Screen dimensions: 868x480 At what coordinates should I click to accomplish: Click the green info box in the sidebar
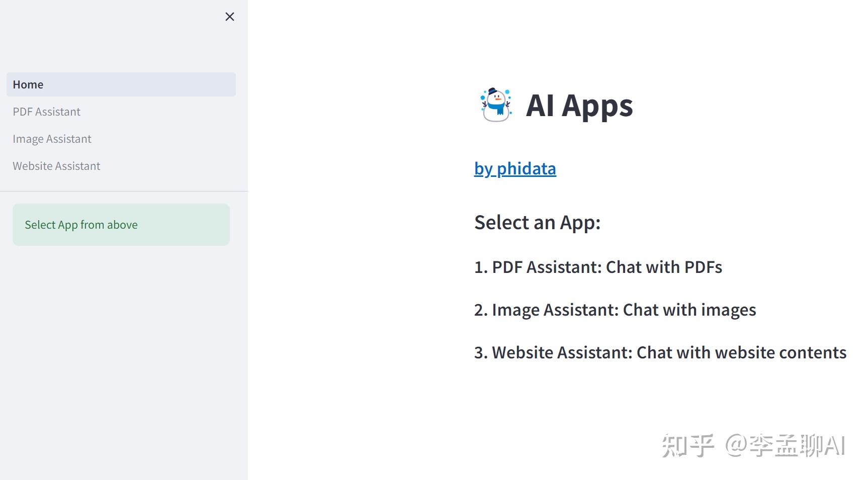121,225
